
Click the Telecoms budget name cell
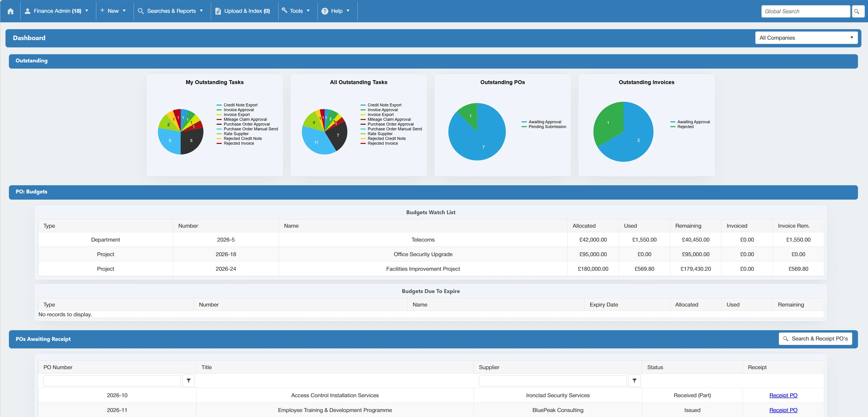[x=423, y=240]
